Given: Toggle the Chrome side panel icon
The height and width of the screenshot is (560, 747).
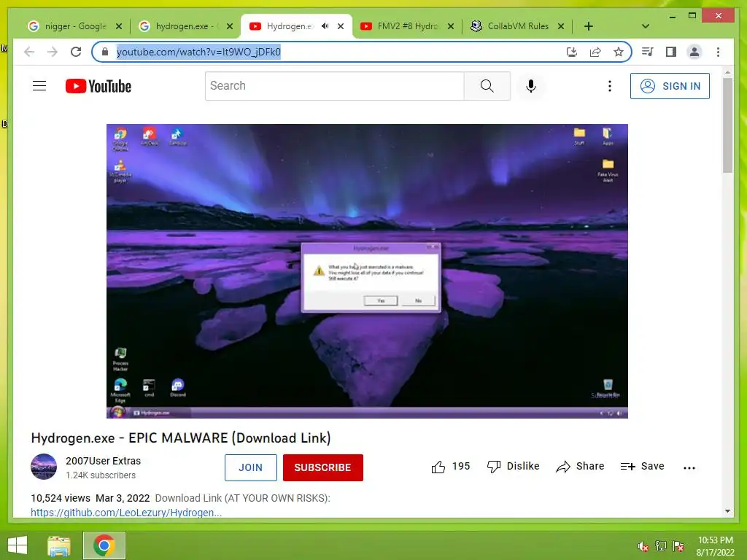Looking at the screenshot, I should (671, 52).
